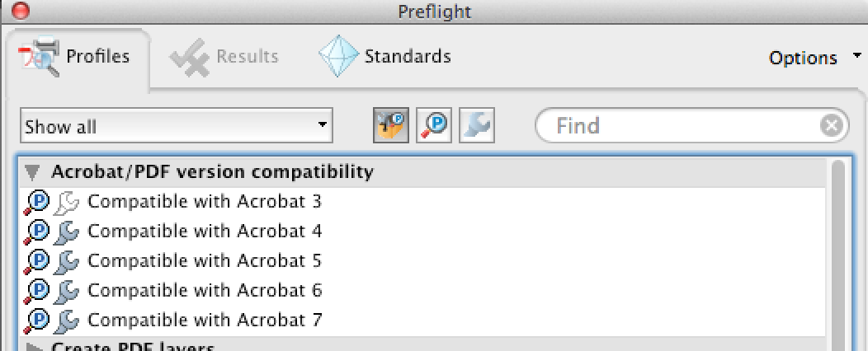Click the magnifier icon for Acrobat 6
Image resolution: width=868 pixels, height=351 pixels.
pyautogui.click(x=36, y=291)
